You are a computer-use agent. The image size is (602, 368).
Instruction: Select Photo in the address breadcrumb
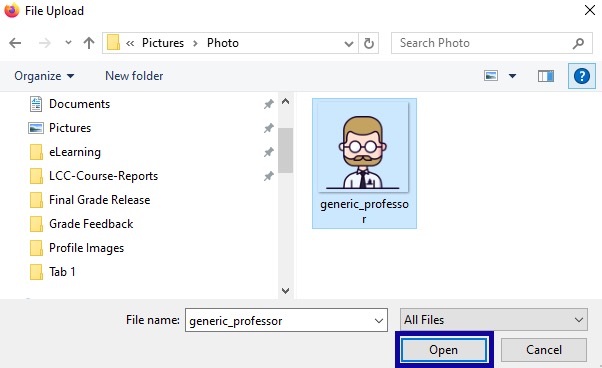pyautogui.click(x=223, y=43)
